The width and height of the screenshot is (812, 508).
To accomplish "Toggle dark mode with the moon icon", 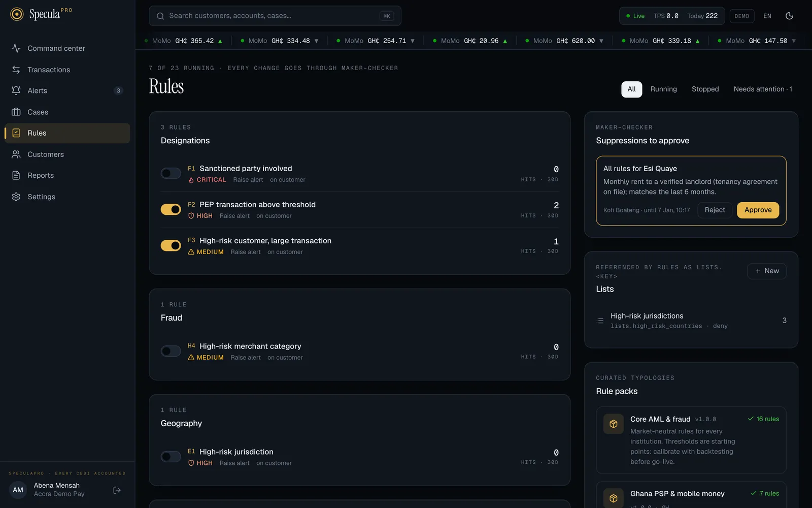I will pos(789,16).
